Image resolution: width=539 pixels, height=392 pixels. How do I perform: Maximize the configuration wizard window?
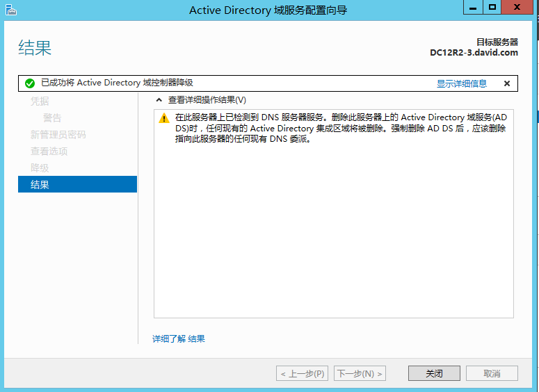(x=492, y=7)
